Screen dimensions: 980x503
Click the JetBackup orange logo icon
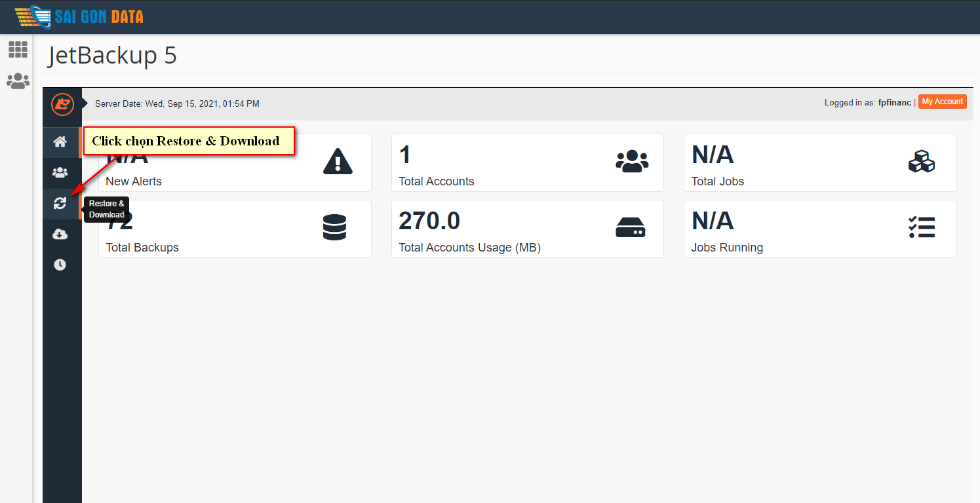(62, 103)
